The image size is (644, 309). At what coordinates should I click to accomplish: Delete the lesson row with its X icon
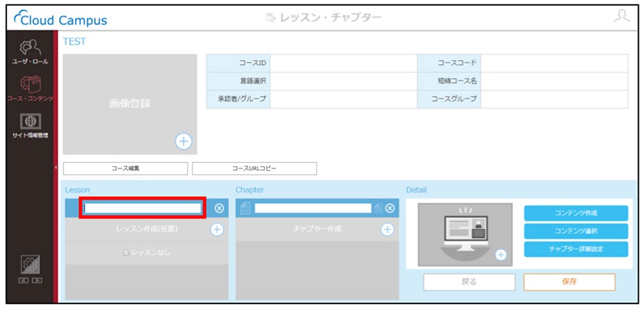(x=220, y=209)
